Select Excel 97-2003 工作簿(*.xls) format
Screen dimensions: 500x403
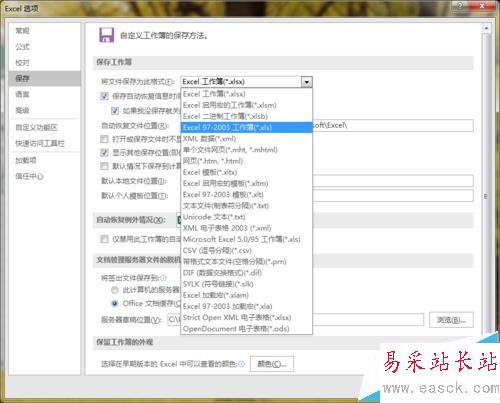246,127
